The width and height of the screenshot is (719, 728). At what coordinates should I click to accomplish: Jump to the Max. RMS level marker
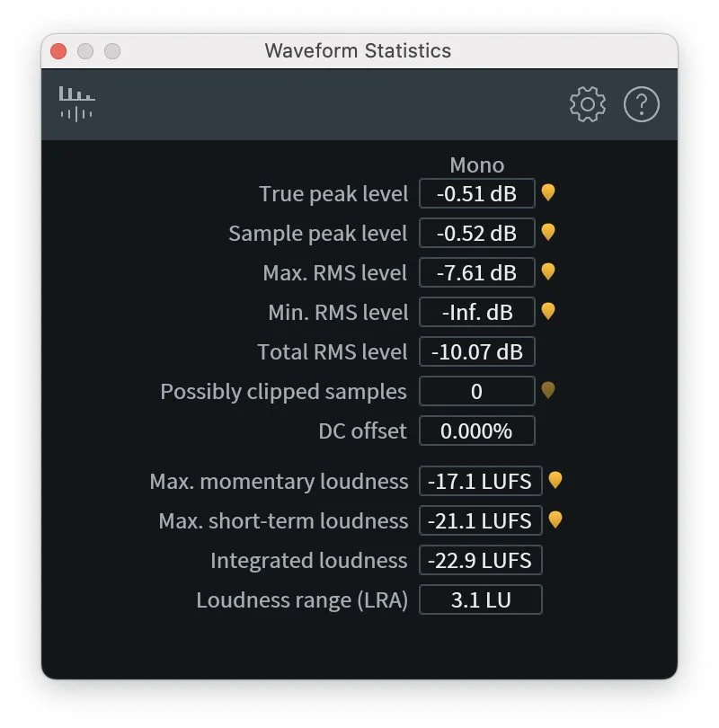click(548, 271)
